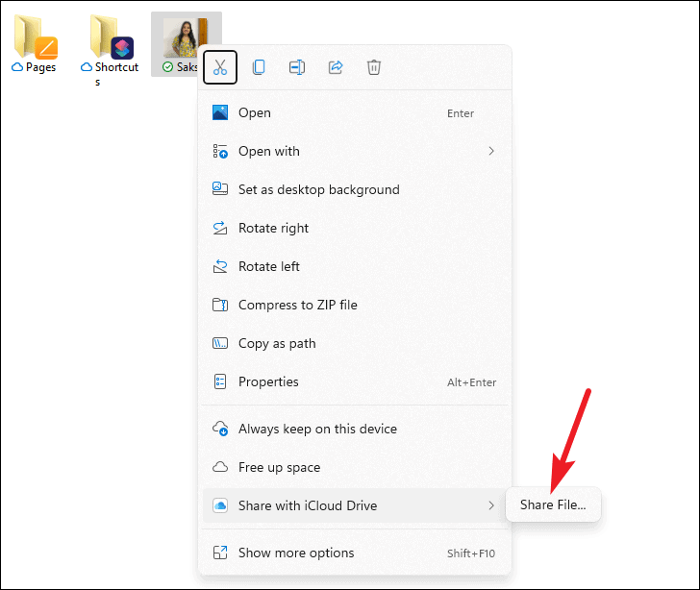This screenshot has height=590, width=700.
Task: Click the cloud status icon beside Shortcuts
Action: [x=87, y=67]
